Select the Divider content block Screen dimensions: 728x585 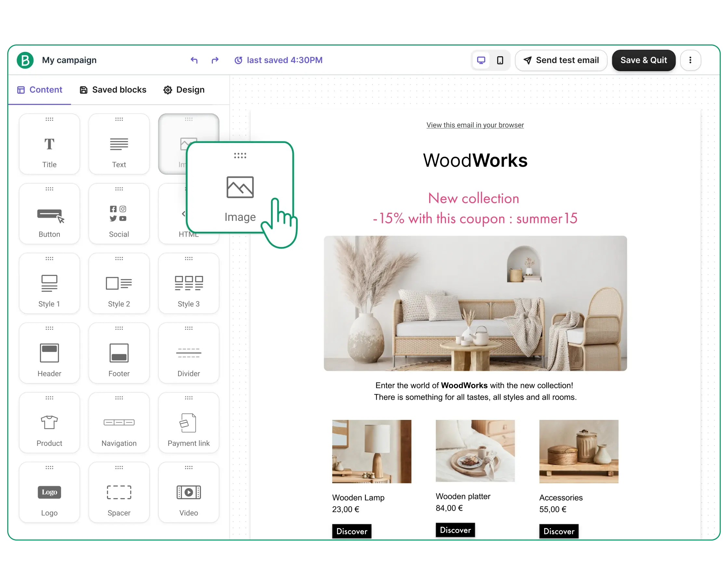[188, 352]
